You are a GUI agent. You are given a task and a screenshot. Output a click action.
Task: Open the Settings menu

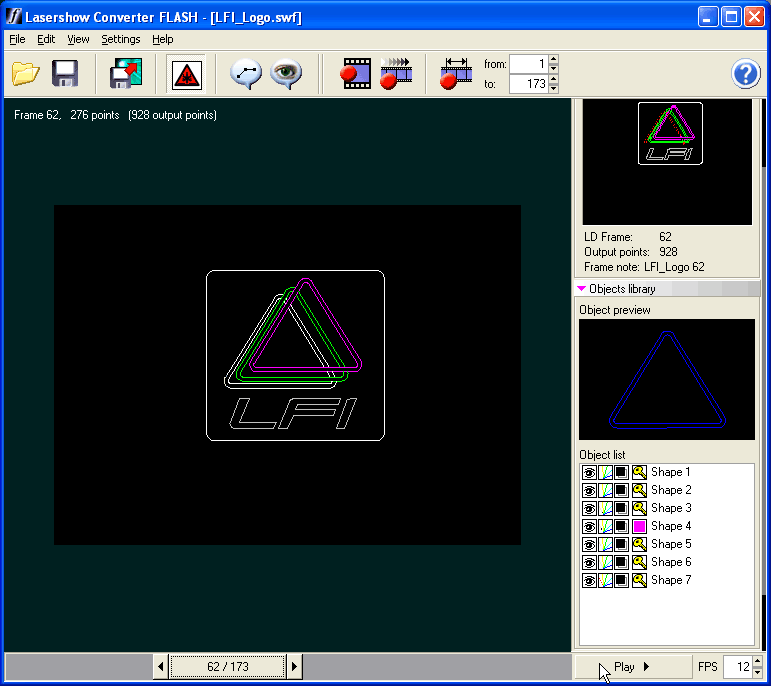(120, 39)
